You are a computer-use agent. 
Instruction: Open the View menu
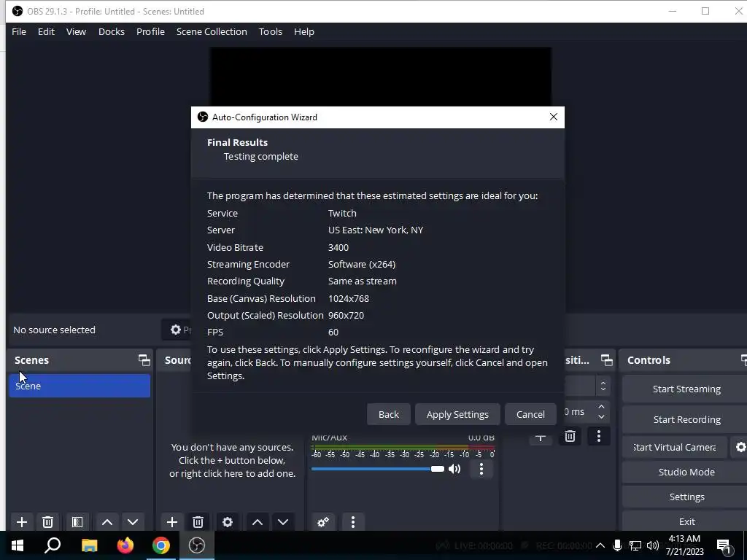[76, 31]
